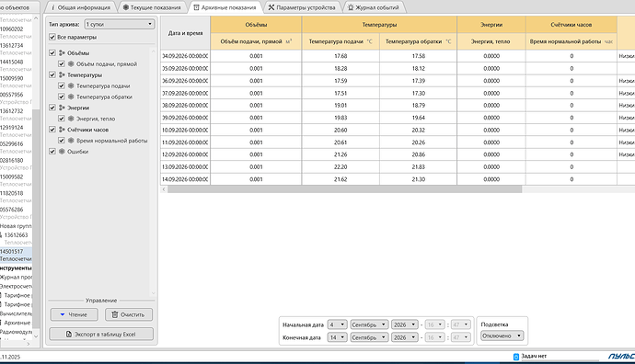Open the Начальная дата month dropdown
Image resolution: width=635 pixels, height=364 pixels.
369,324
